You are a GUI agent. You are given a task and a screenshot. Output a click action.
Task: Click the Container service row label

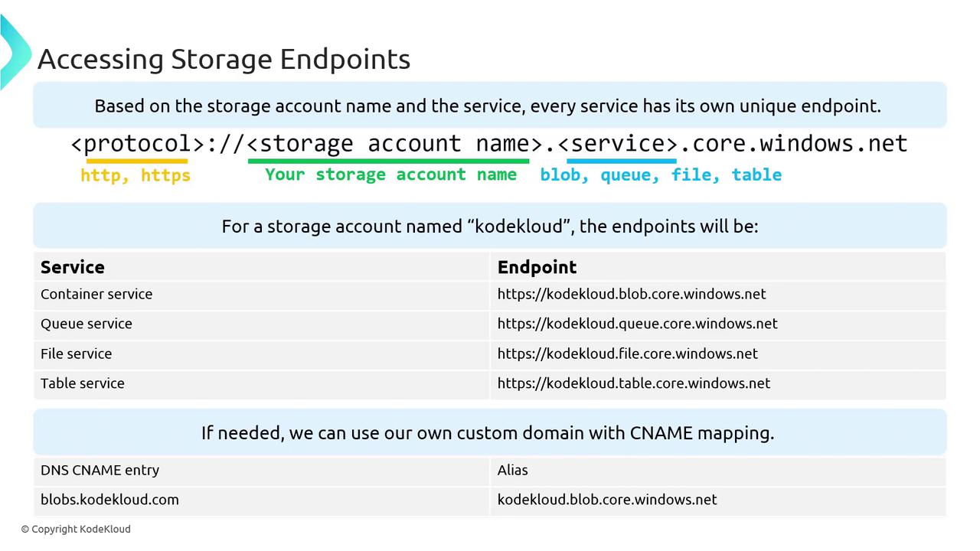(x=96, y=294)
